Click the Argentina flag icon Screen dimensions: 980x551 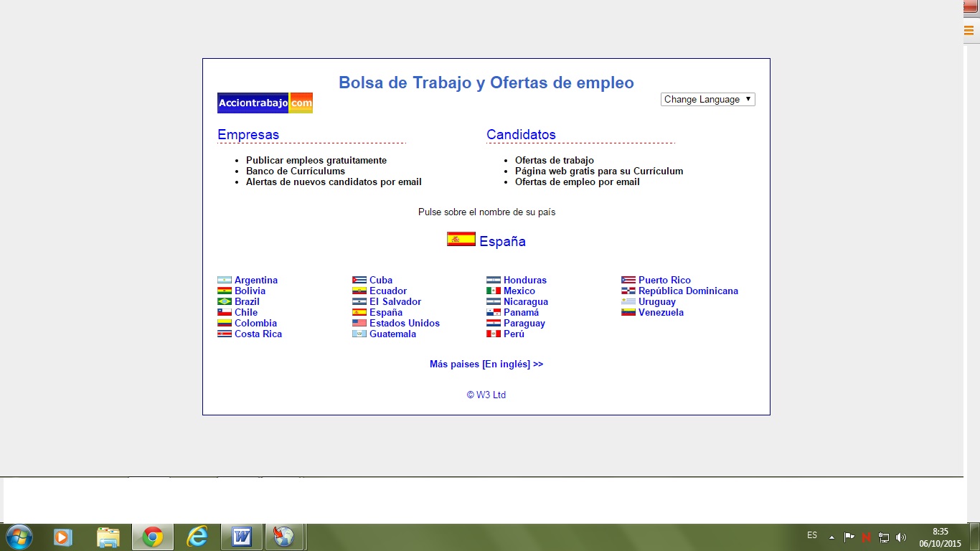tap(225, 281)
